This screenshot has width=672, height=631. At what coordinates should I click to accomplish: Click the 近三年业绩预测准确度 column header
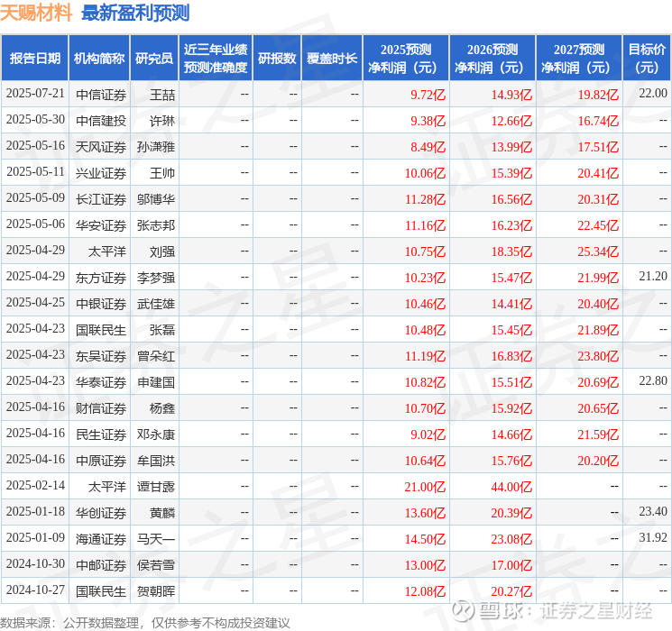pyautogui.click(x=216, y=58)
